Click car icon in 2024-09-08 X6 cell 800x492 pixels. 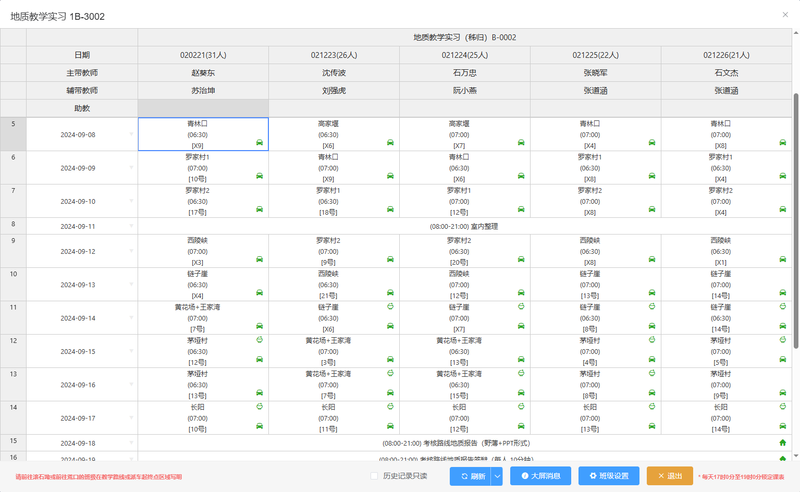390,143
